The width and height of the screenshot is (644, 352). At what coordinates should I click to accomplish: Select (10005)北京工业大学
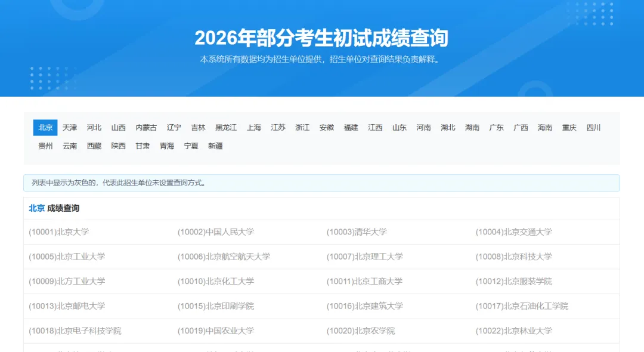click(67, 257)
